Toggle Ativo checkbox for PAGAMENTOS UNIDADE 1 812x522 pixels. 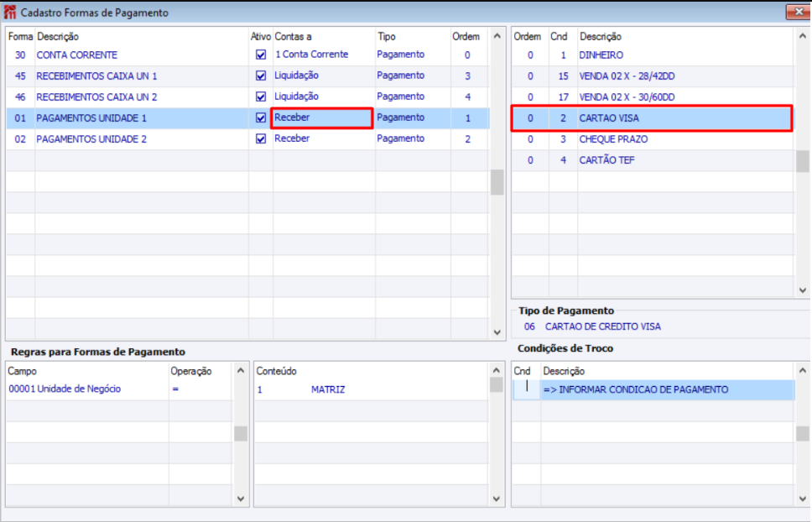(261, 118)
